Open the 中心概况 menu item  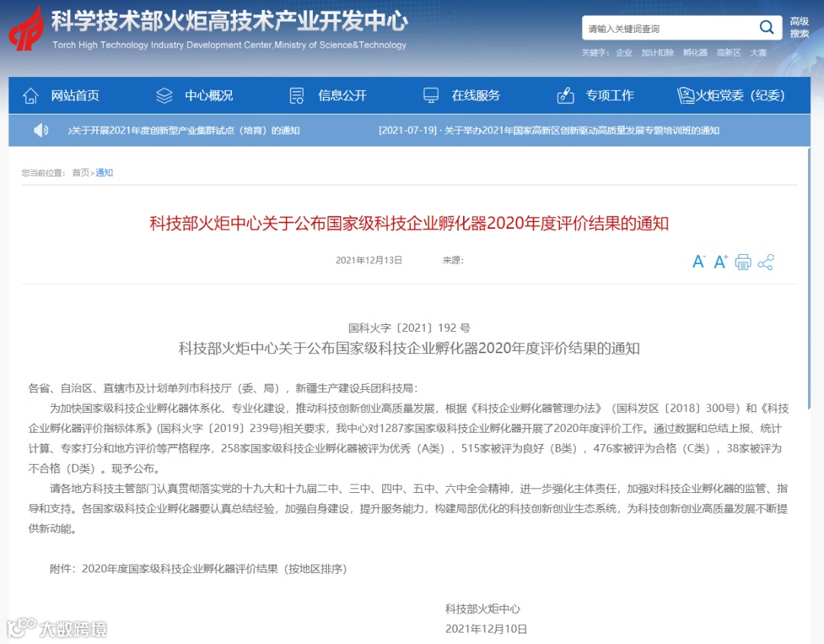coord(208,95)
